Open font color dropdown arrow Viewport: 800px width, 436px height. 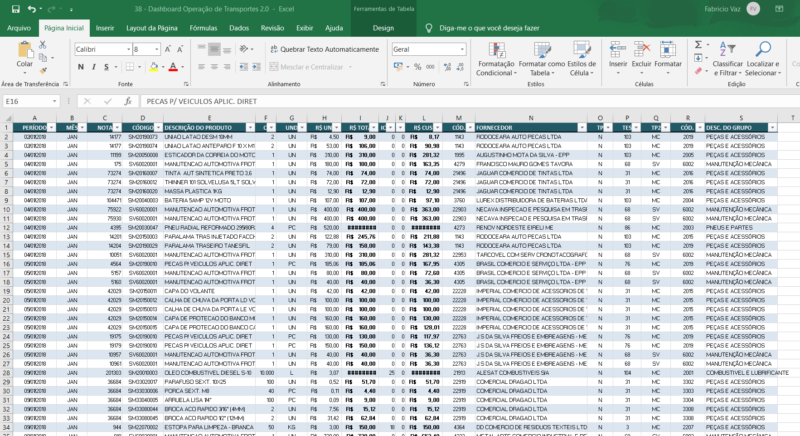point(182,67)
